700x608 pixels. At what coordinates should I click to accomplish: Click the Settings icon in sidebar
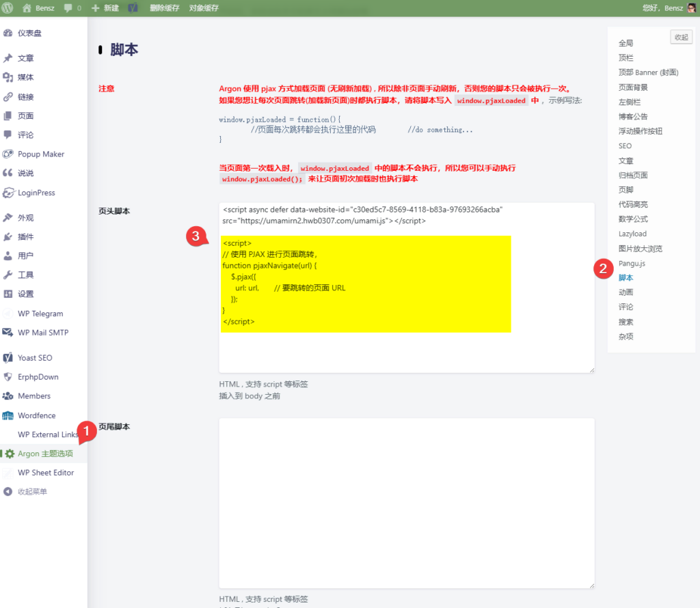(x=8, y=294)
